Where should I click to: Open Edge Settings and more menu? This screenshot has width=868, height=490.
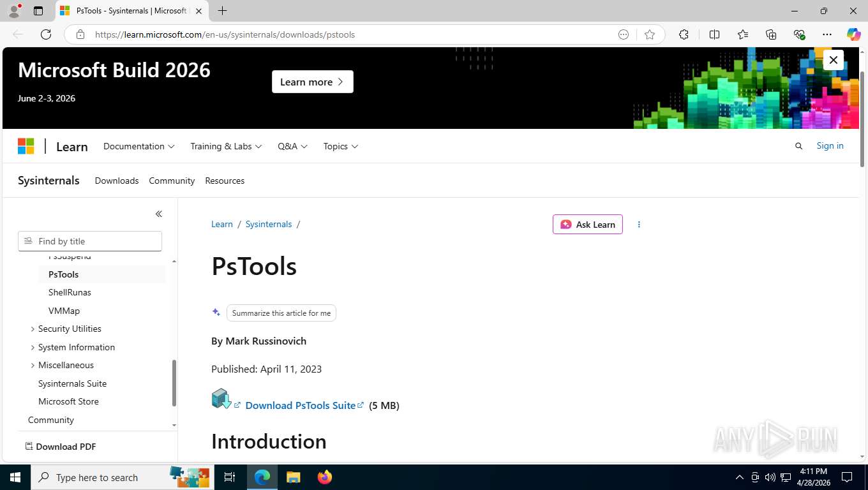point(827,34)
